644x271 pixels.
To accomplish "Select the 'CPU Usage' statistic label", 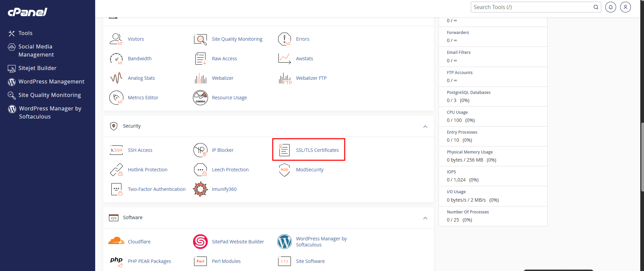I will click(457, 112).
